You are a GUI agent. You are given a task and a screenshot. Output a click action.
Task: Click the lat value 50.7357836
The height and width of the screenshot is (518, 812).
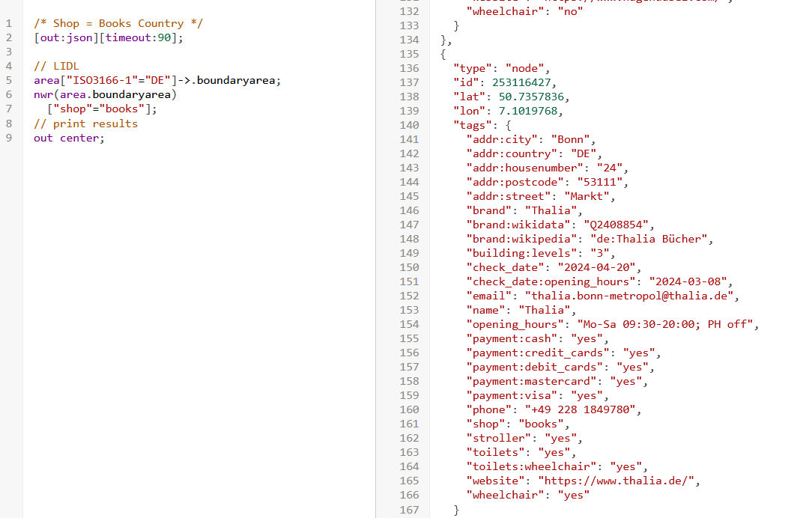click(x=531, y=97)
